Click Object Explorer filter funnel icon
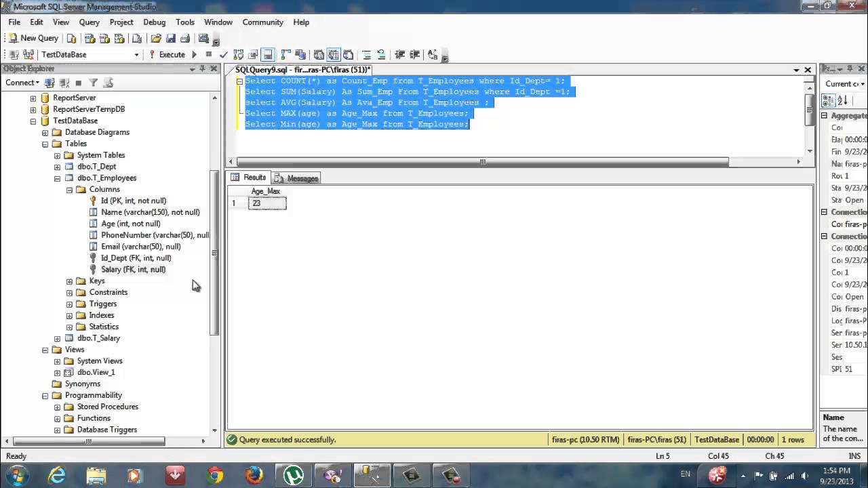The width and height of the screenshot is (868, 488). click(94, 83)
